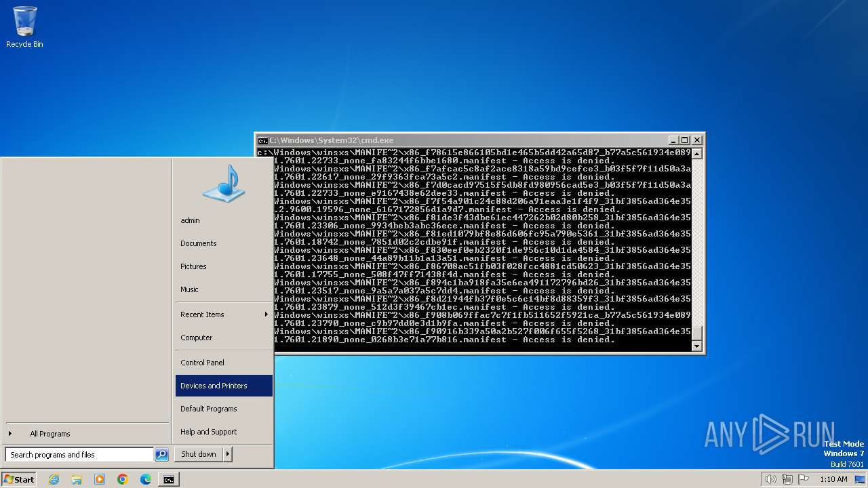868x488 pixels.
Task: Open Devices and Printers
Action: click(224, 386)
